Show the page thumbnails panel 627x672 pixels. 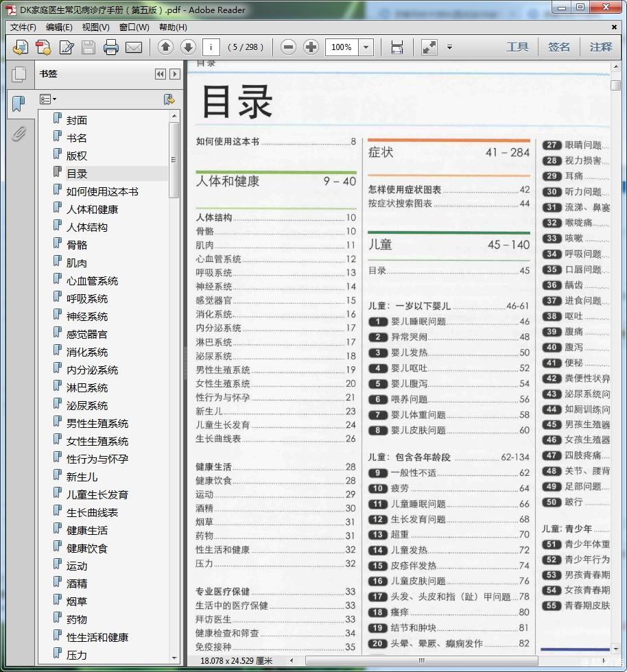[19, 74]
